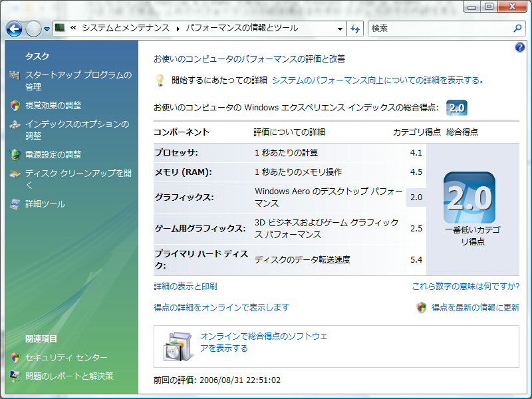Click the shield icon beside 視覚効果の調整
This screenshot has height=399, width=532.
[15, 105]
